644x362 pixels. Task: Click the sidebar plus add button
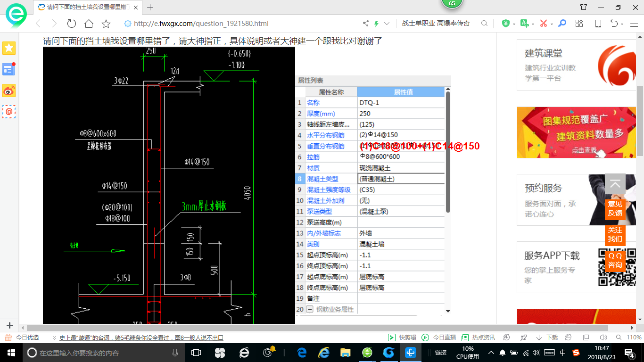pyautogui.click(x=9, y=326)
